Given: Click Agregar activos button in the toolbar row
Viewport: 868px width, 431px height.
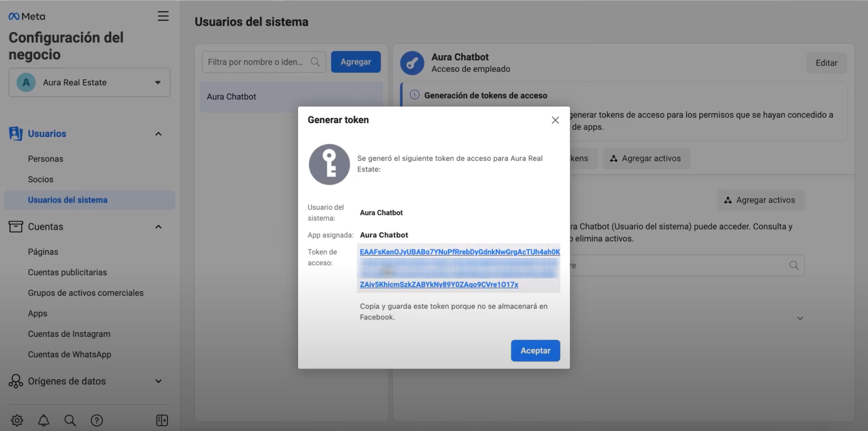Looking at the screenshot, I should (x=646, y=158).
